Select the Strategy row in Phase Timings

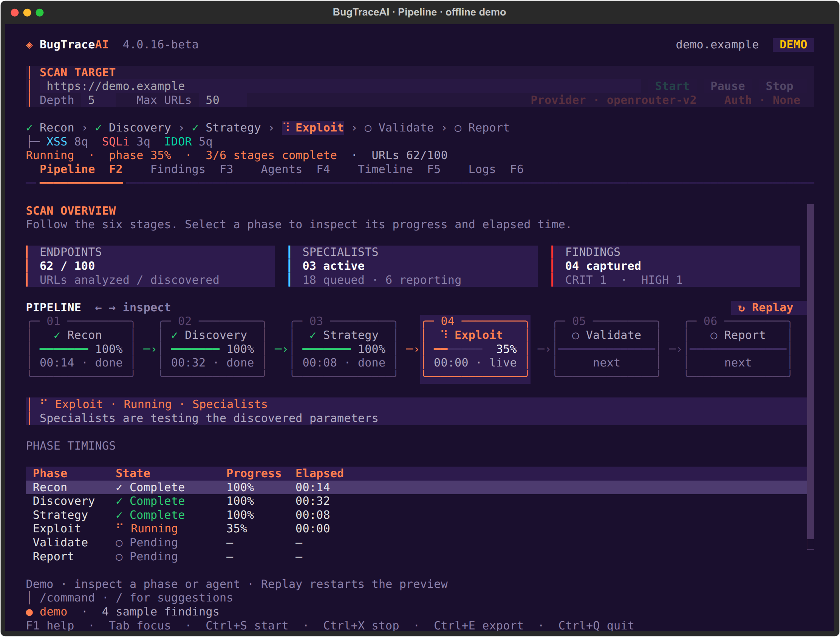click(416, 515)
